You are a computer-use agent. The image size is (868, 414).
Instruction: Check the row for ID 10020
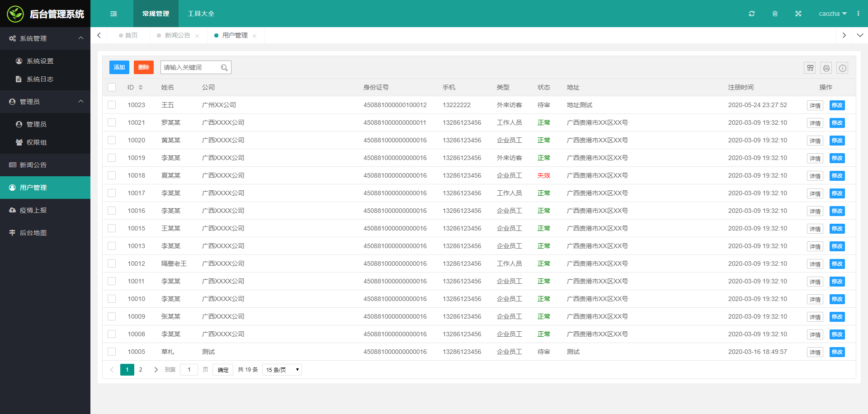[x=112, y=140]
